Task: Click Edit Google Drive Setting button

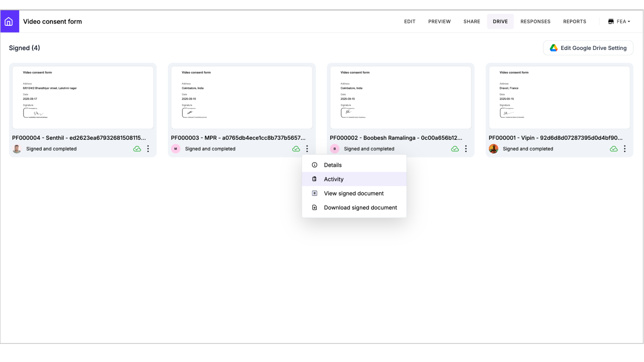Action: [x=588, y=48]
